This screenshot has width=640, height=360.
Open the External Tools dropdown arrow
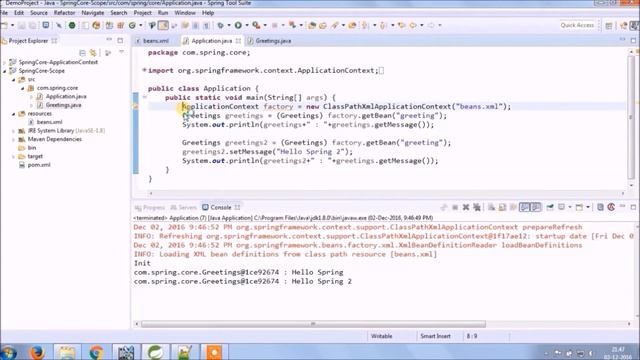point(265,25)
